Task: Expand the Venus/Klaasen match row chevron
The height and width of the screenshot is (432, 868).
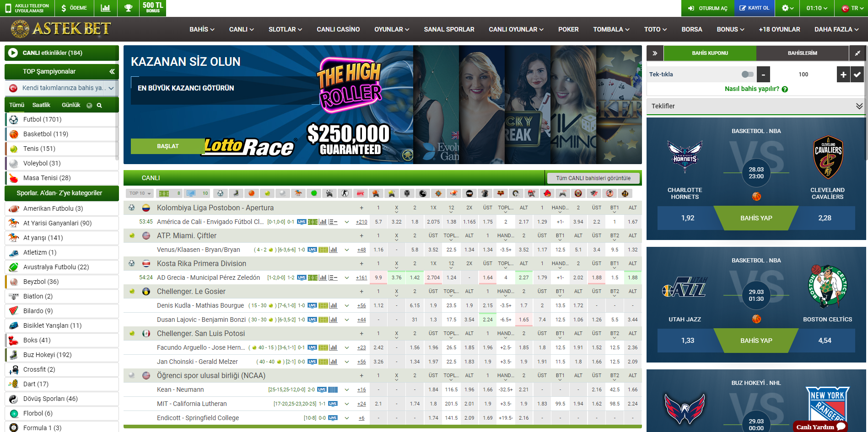Action: pos(347,250)
